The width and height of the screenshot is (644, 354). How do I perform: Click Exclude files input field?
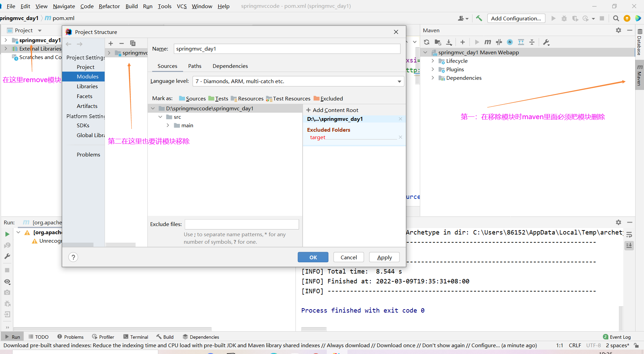(242, 224)
